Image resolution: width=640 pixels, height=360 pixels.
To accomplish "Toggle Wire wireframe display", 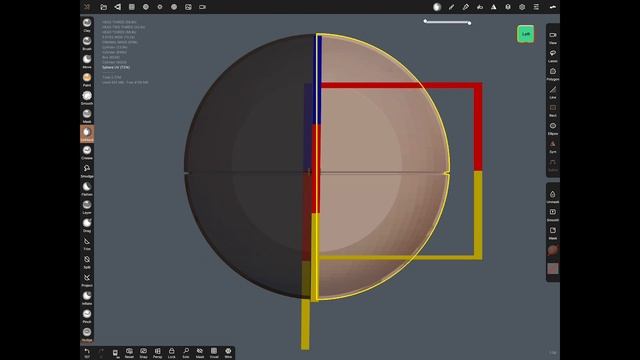I will pos(228,353).
